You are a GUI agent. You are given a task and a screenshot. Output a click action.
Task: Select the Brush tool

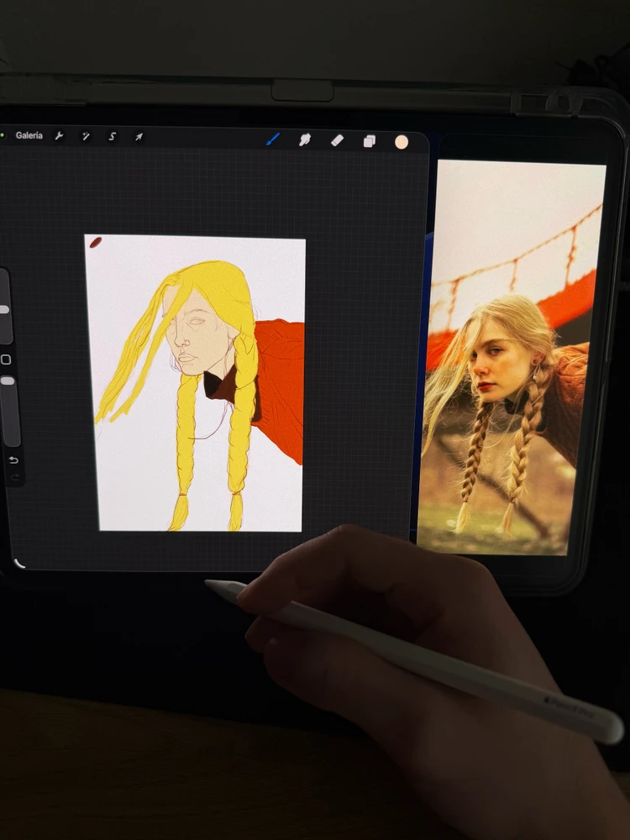[273, 139]
